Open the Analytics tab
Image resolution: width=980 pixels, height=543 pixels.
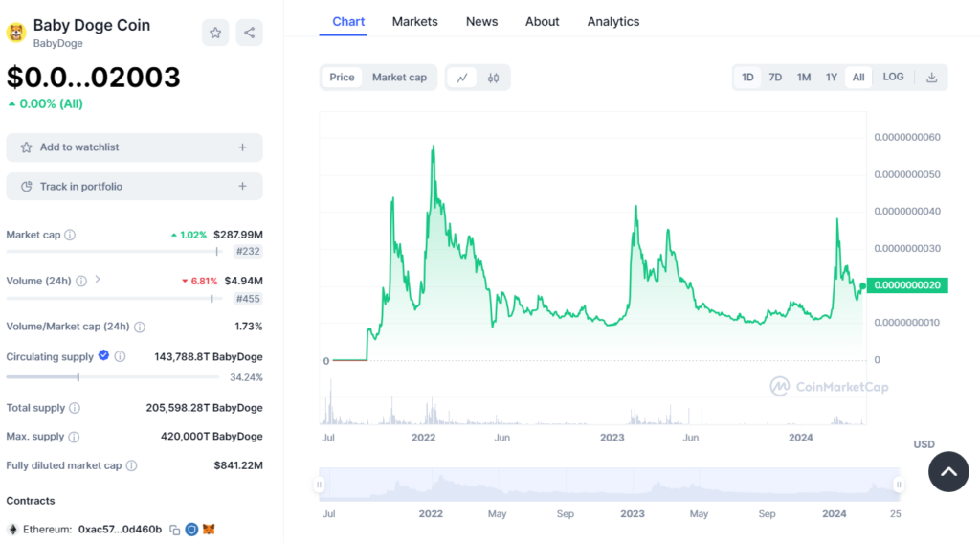pos(613,21)
